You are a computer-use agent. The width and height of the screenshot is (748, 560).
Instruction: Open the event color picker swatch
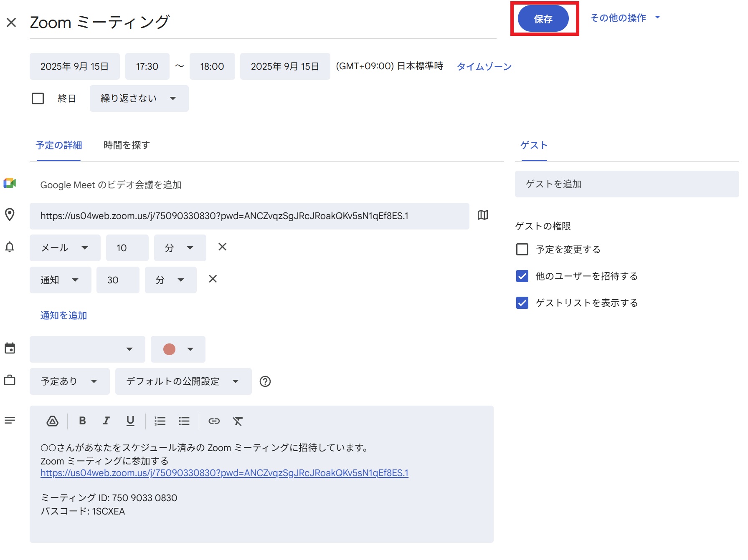pos(178,349)
